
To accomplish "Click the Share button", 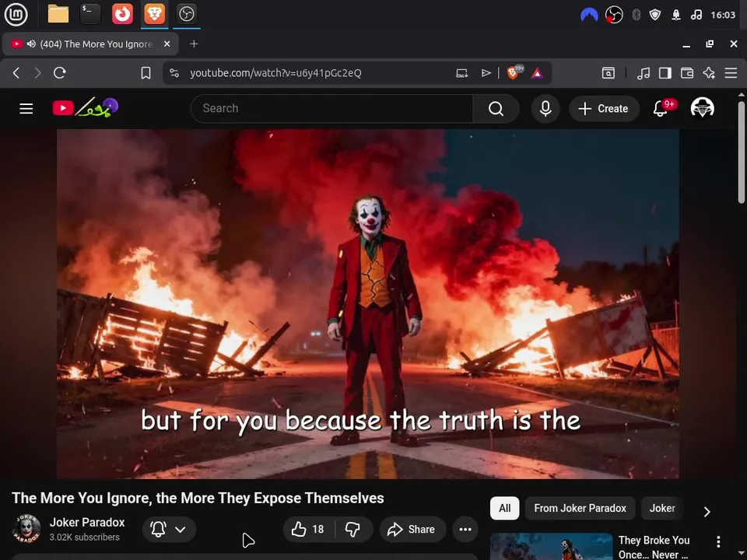I will (x=412, y=529).
